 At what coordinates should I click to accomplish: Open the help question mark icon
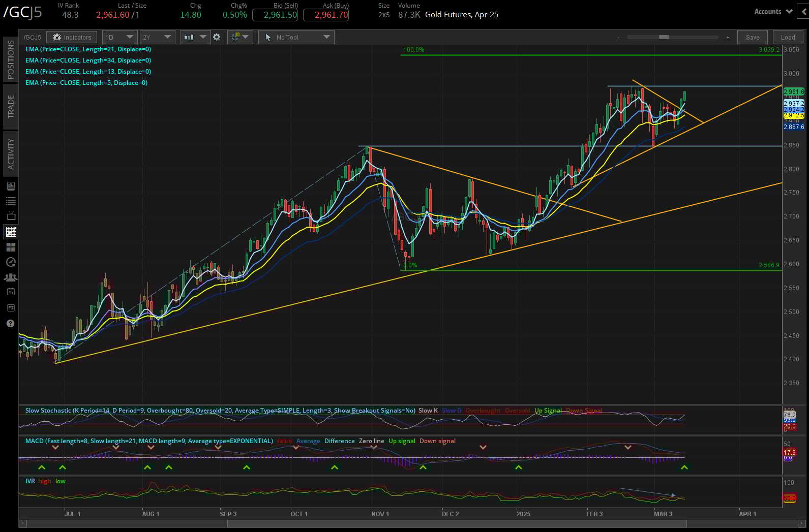[x=11, y=323]
